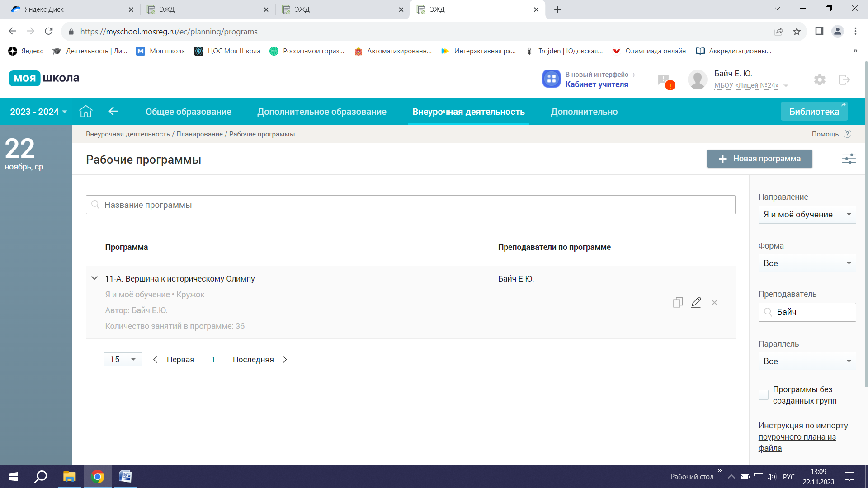Tick the Программы без созданных групп checkbox
Viewport: 868px width, 488px height.
point(764,395)
